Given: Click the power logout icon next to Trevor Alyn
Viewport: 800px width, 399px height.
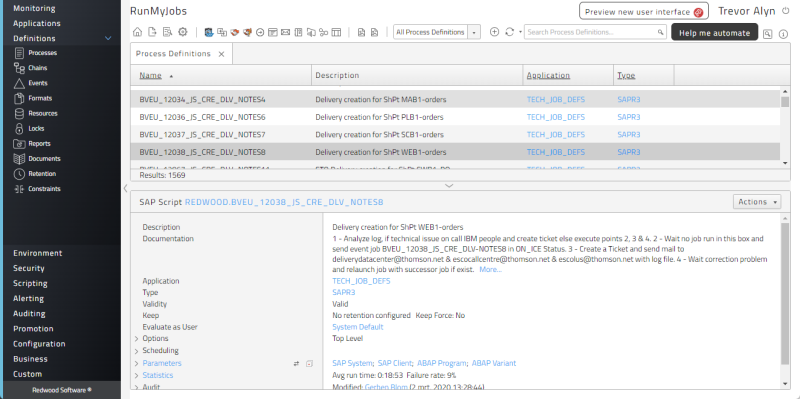Looking at the screenshot, I should [785, 11].
